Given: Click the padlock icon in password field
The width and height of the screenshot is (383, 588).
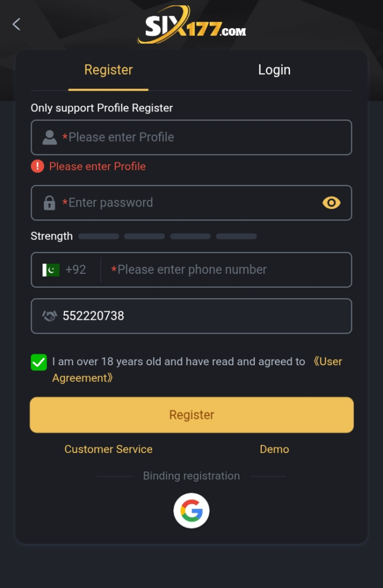Looking at the screenshot, I should pyautogui.click(x=49, y=203).
